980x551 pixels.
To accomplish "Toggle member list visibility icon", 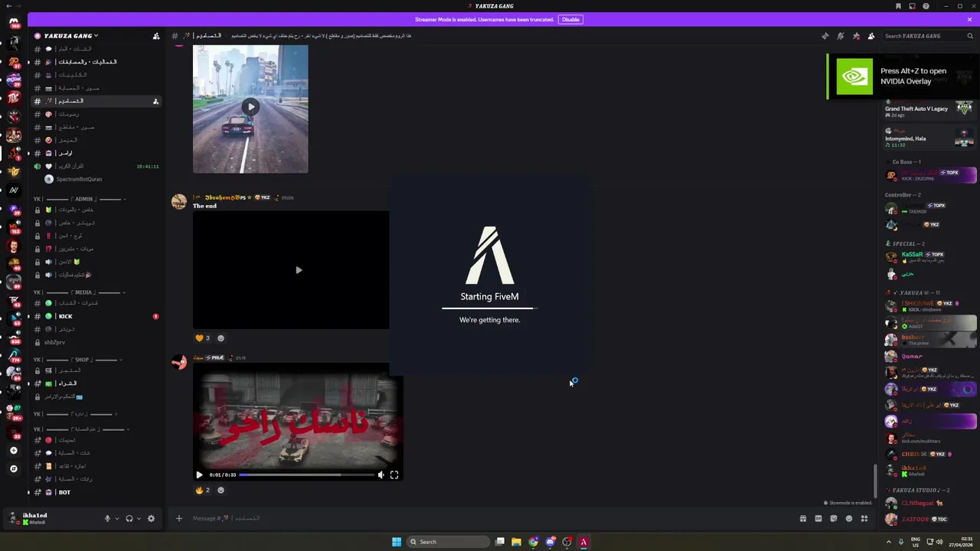I will pos(871,36).
